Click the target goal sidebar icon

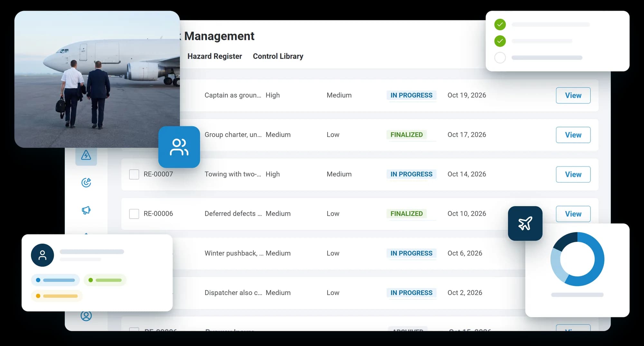pyautogui.click(x=86, y=183)
